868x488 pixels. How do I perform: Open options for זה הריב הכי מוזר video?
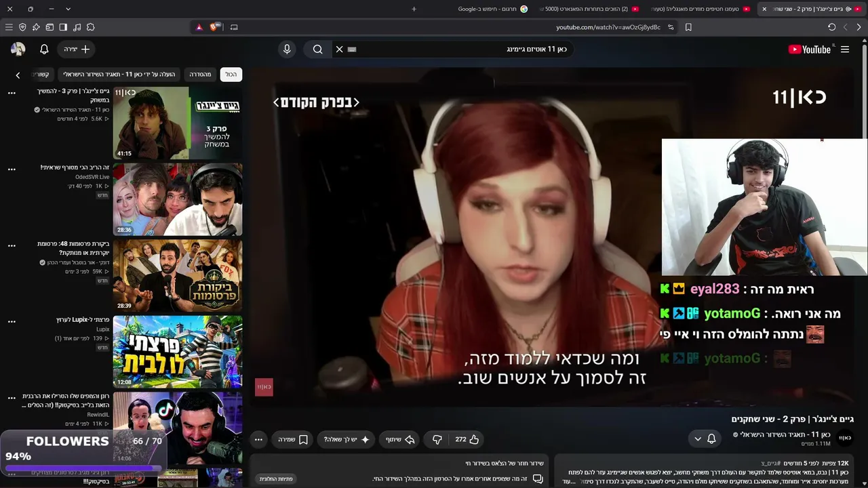coord(12,169)
